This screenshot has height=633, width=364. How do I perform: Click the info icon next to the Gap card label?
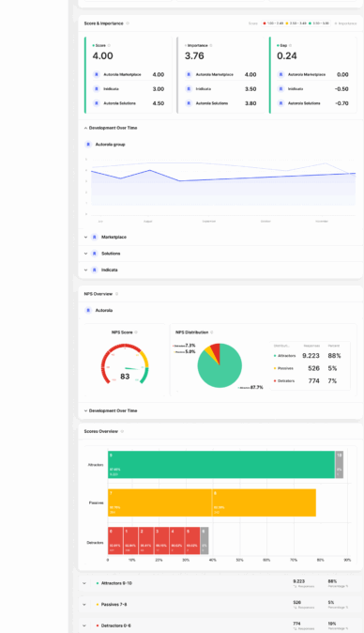[290, 46]
